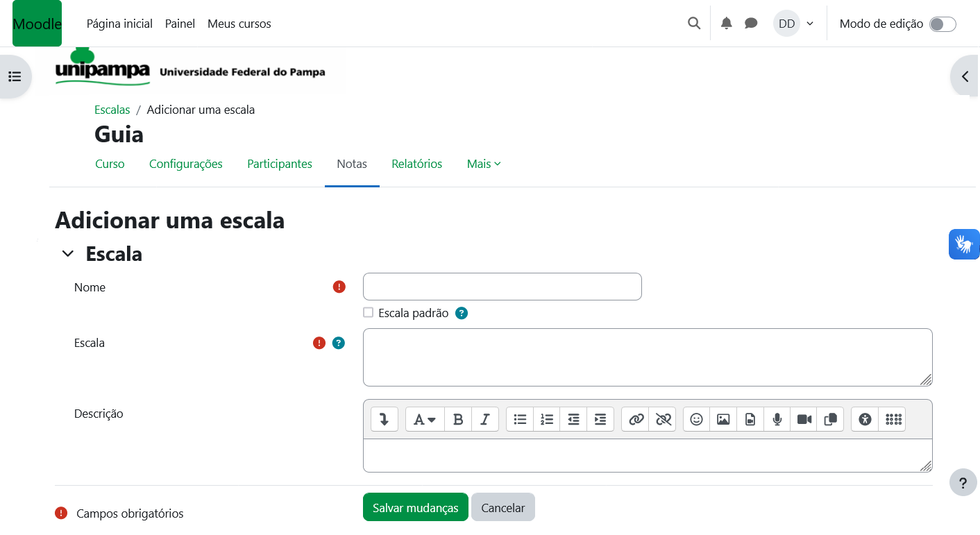Click the emoji picker icon

(x=697, y=419)
